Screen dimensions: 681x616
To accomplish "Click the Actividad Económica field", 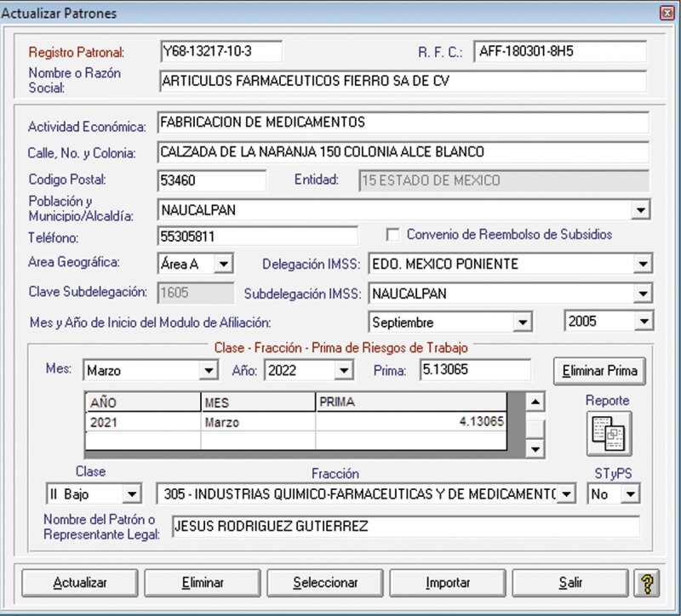I will click(403, 123).
